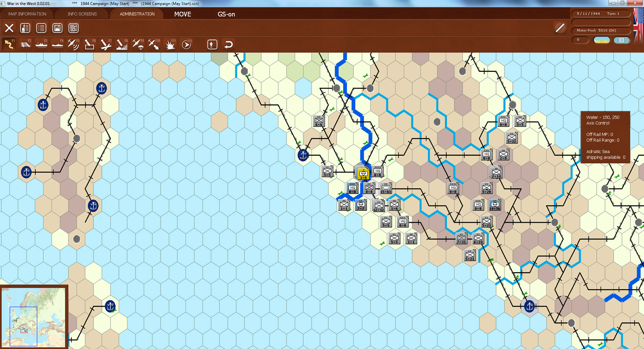This screenshot has width=644, height=349.
Task: Open the lined list icon in the Administration toolbar
Action: coord(41,28)
